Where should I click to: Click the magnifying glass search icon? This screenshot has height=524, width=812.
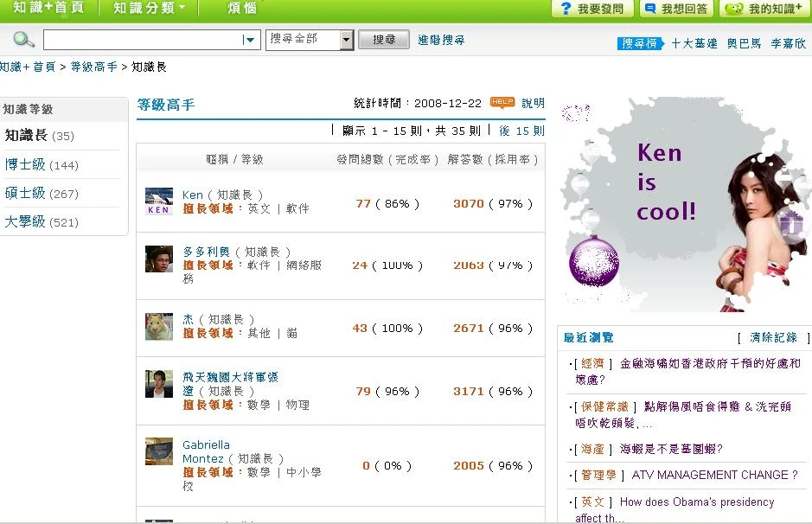click(x=24, y=40)
